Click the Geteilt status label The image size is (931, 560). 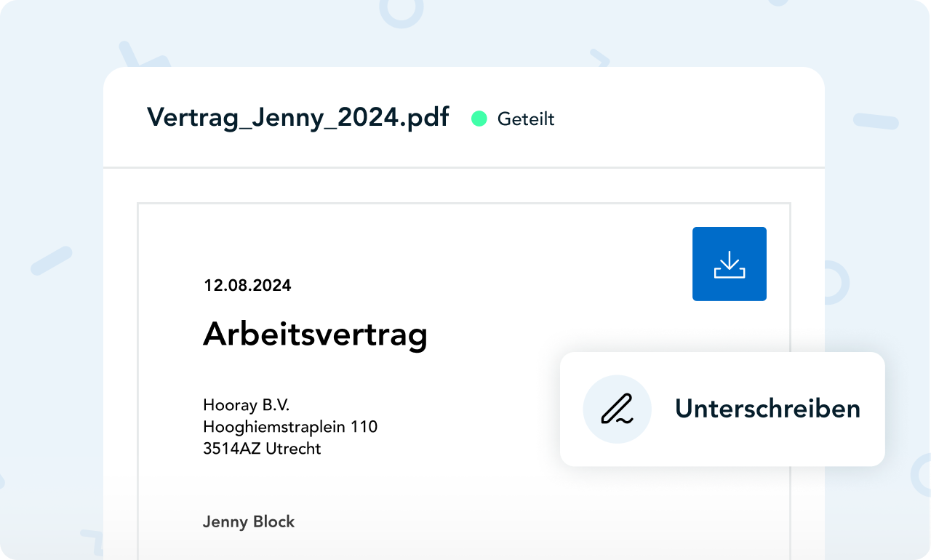525,119
